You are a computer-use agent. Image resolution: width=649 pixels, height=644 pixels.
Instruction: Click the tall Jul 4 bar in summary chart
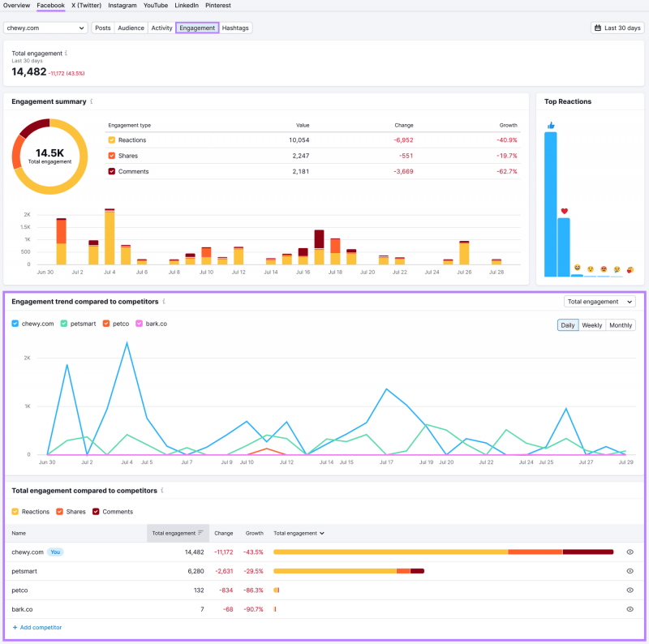pos(110,236)
